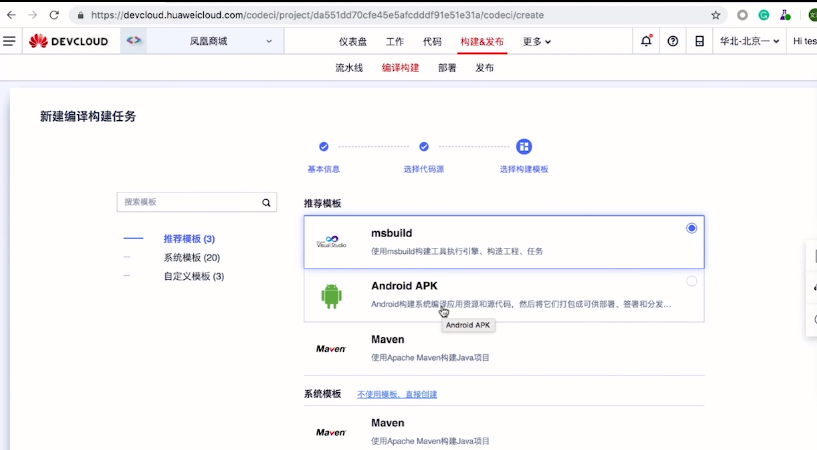The height and width of the screenshot is (450, 817).
Task: Select the 自定义模板 (3) category
Action: (194, 277)
